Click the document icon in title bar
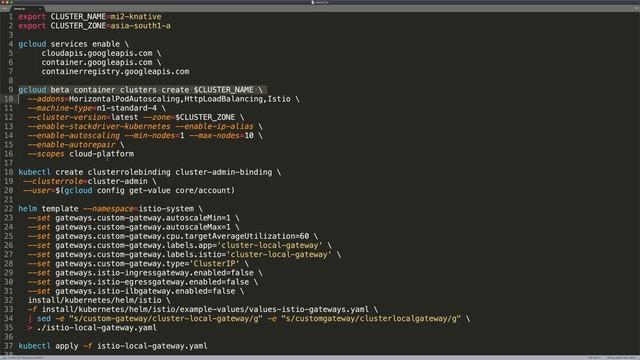This screenshot has width=640, height=360. coord(313,2)
